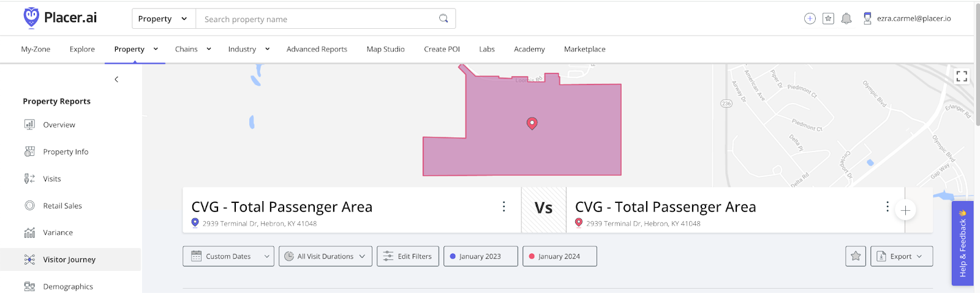The width and height of the screenshot is (980, 293).
Task: Click the Variance bar chart icon
Action: [x=29, y=232]
